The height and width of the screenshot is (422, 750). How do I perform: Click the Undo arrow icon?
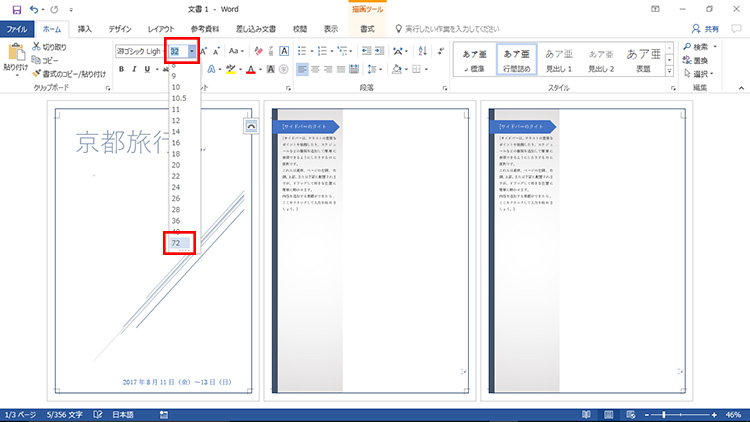(x=36, y=9)
